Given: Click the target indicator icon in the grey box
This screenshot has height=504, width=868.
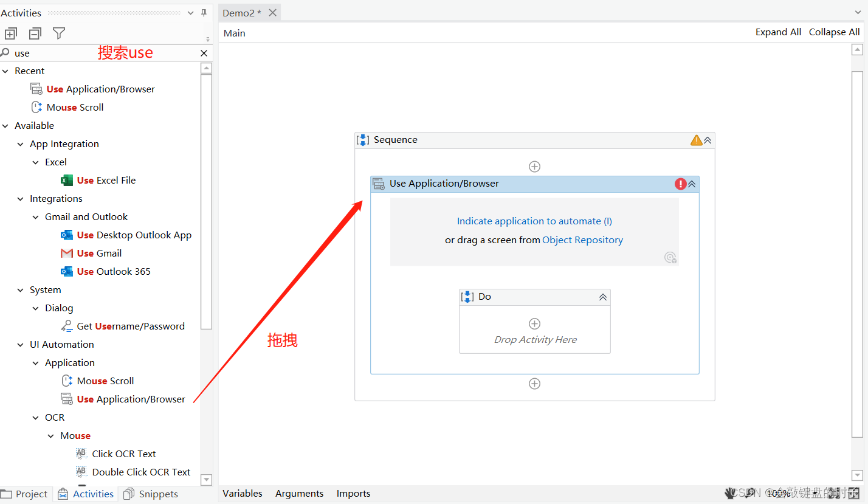Looking at the screenshot, I should click(x=670, y=257).
